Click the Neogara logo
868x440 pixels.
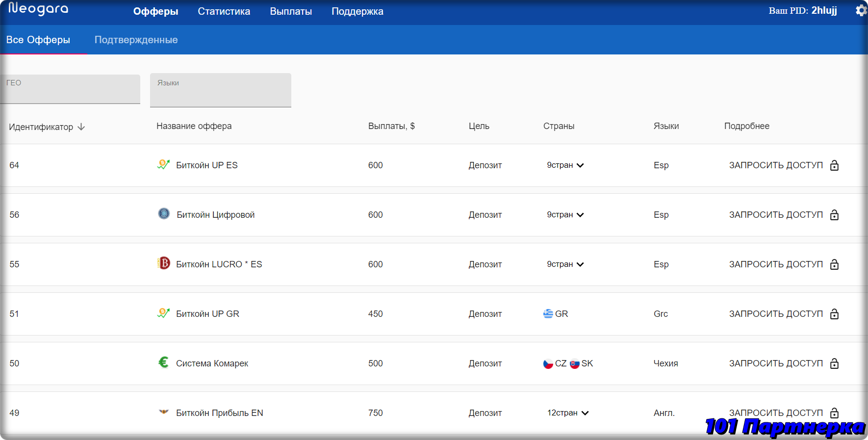click(38, 9)
